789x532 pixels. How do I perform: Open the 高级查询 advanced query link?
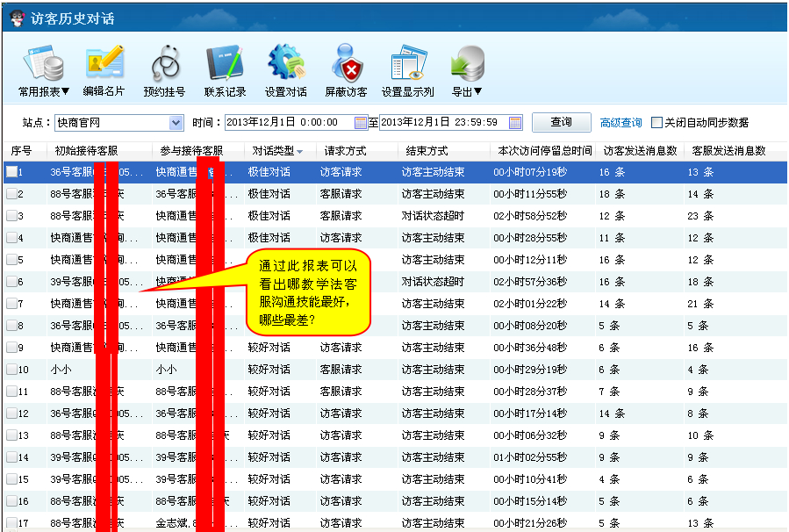(620, 123)
